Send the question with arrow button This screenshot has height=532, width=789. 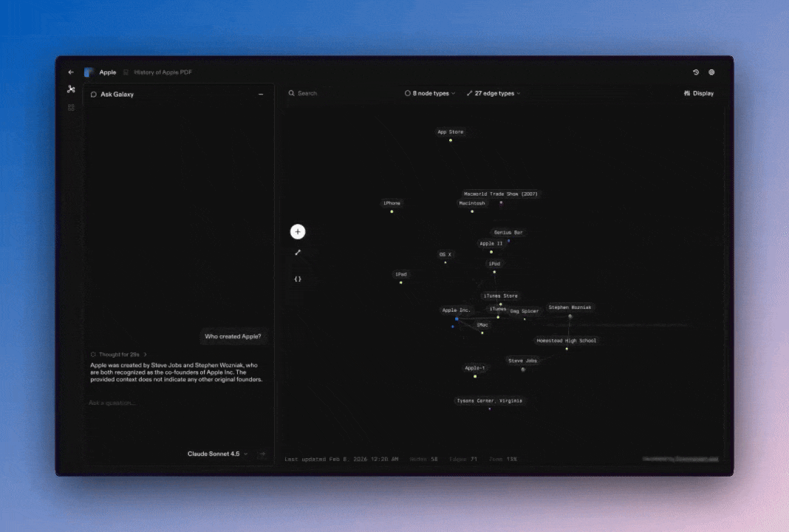point(262,454)
